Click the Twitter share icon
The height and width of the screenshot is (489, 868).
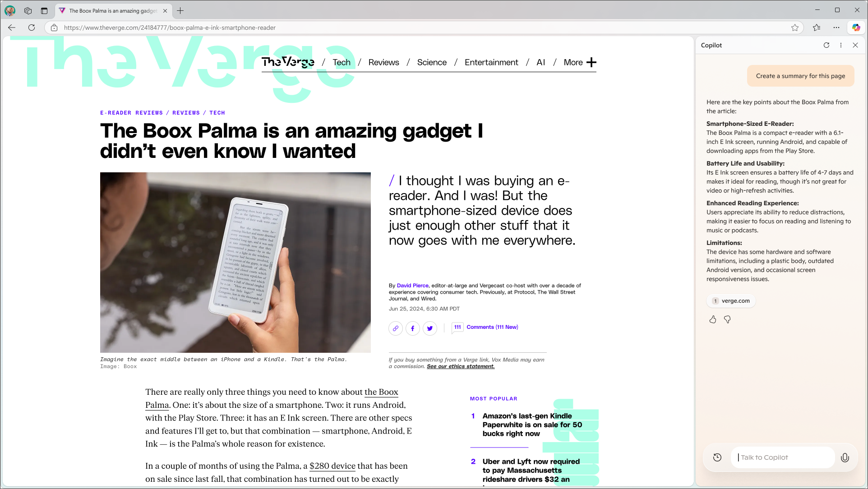pyautogui.click(x=430, y=328)
